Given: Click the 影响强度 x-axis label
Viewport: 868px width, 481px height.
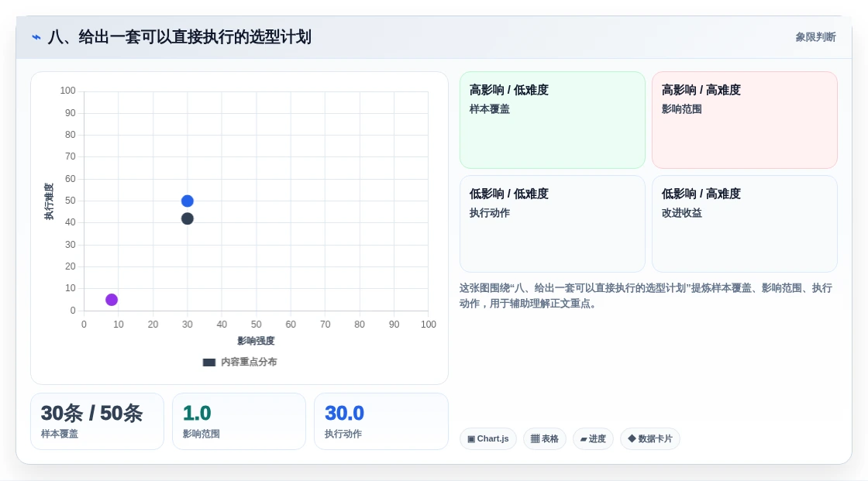Looking at the screenshot, I should [x=256, y=341].
